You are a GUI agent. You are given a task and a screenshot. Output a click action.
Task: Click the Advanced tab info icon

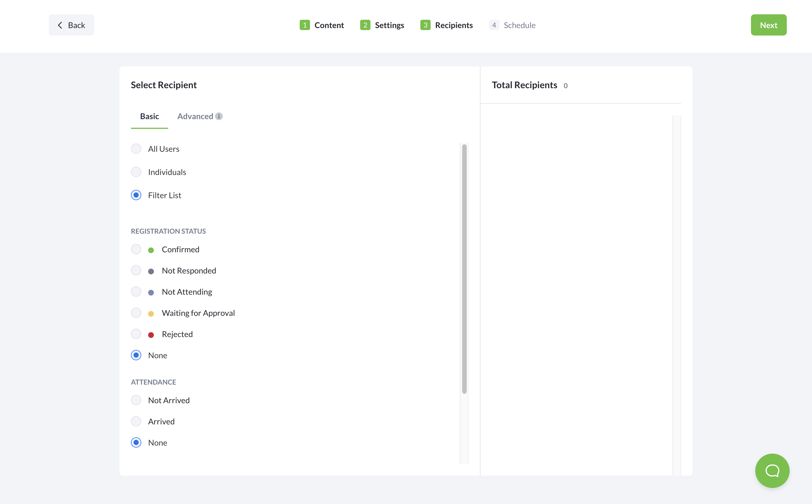pos(219,116)
